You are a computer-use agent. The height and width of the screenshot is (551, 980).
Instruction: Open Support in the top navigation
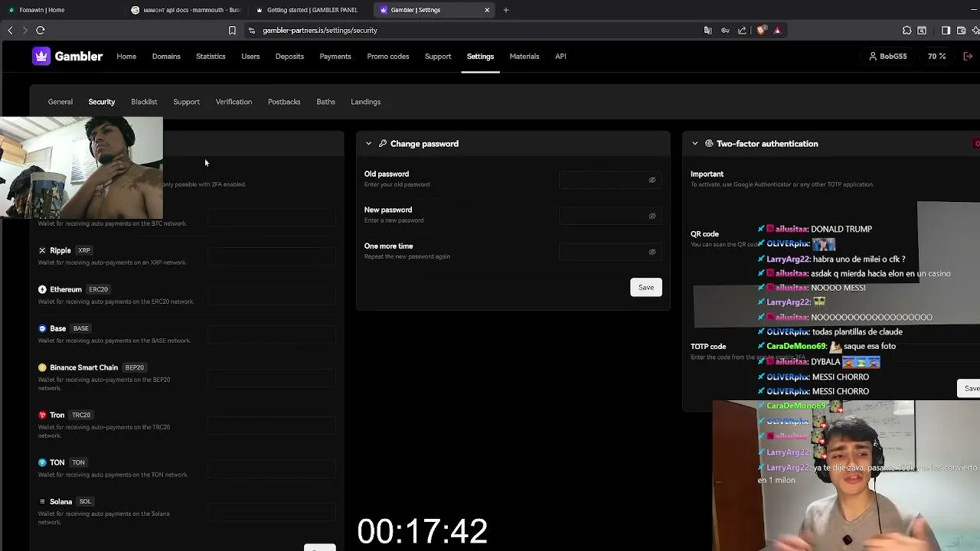tap(438, 57)
